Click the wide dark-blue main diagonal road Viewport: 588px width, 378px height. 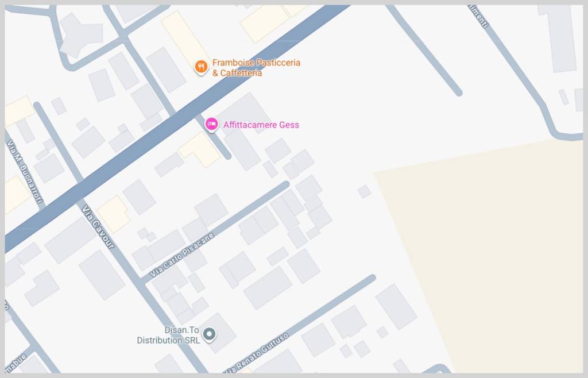click(x=176, y=128)
